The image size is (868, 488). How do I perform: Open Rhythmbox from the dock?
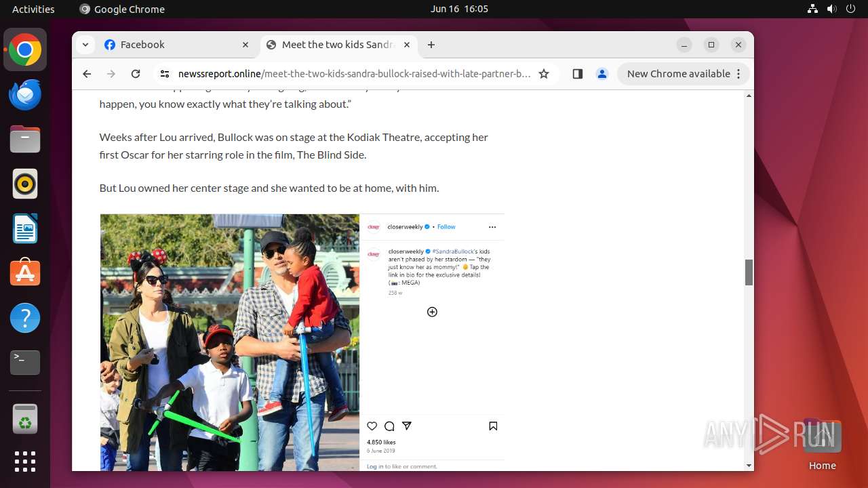coord(25,184)
